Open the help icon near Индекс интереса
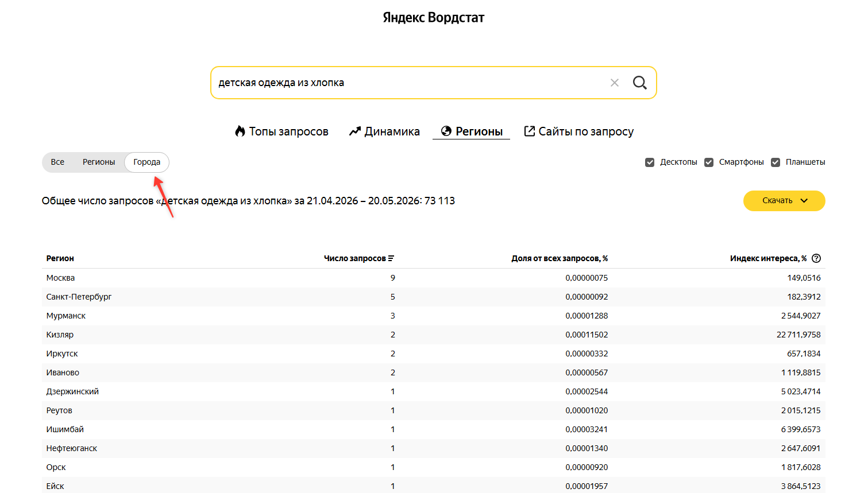The image size is (868, 493). [x=816, y=258]
